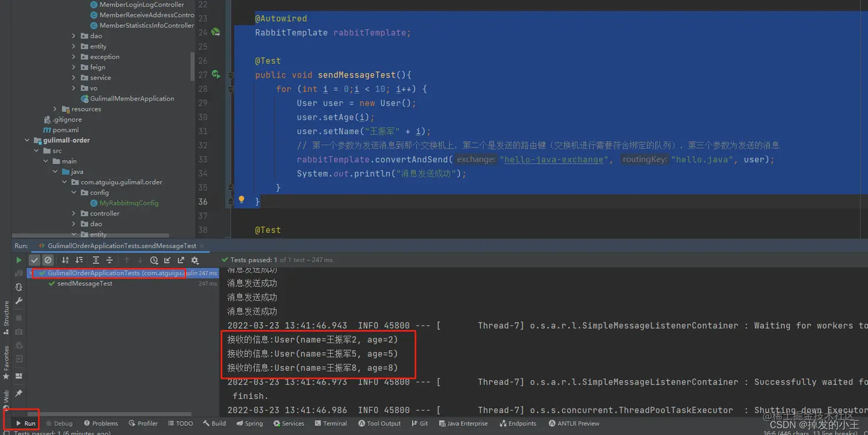
Task: Sort tests by duration
Action: pos(79,260)
